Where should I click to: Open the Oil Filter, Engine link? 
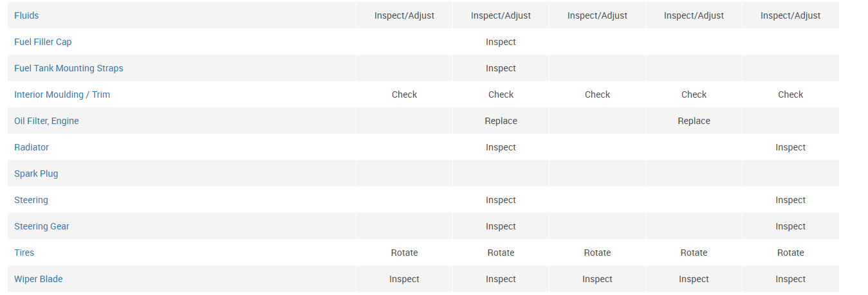46,121
